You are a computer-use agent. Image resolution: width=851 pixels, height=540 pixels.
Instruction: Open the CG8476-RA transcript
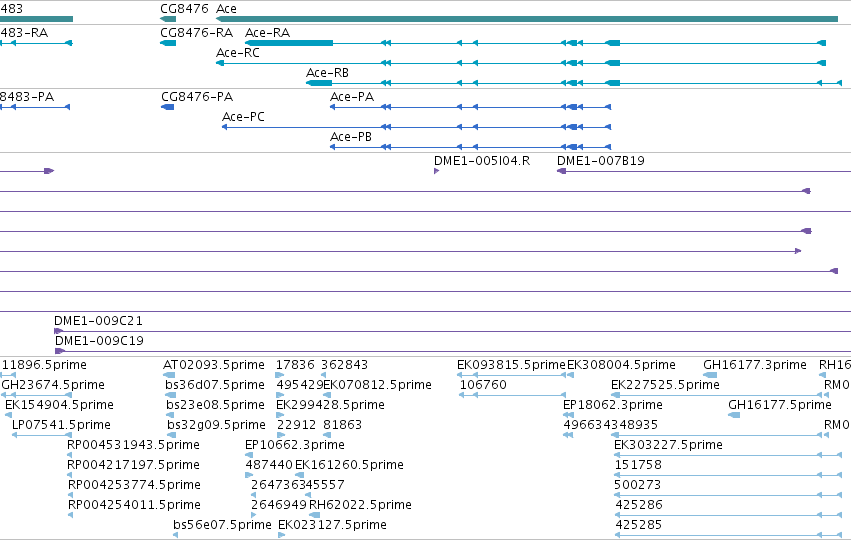(196, 33)
